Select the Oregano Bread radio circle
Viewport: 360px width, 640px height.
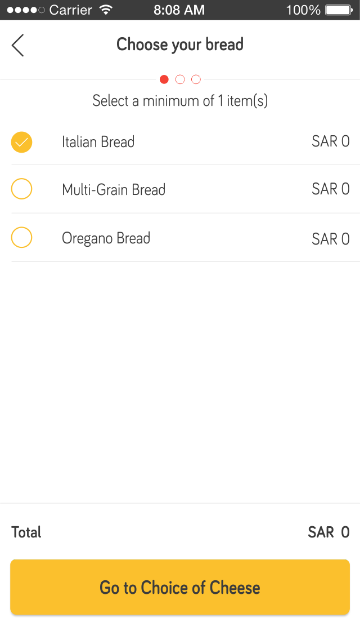pos(22,238)
